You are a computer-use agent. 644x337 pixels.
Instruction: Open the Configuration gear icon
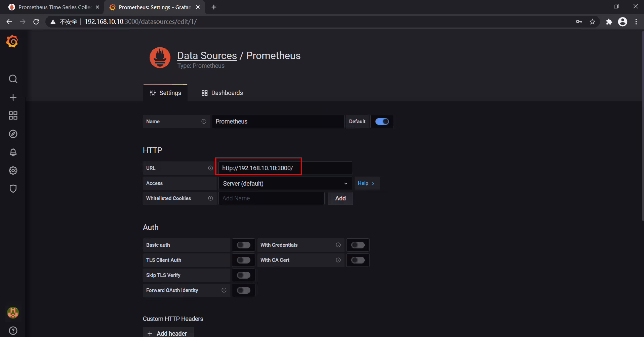point(13,171)
